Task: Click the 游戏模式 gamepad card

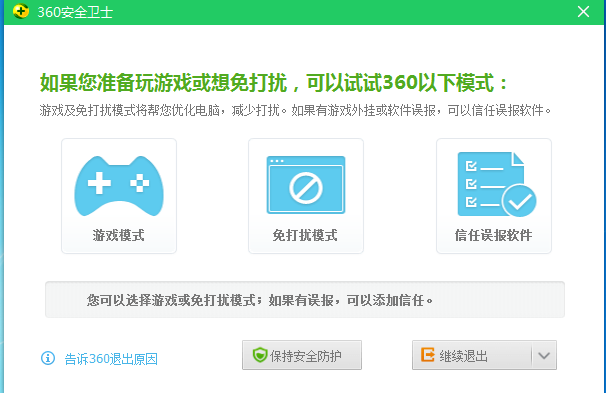Action: [x=119, y=196]
